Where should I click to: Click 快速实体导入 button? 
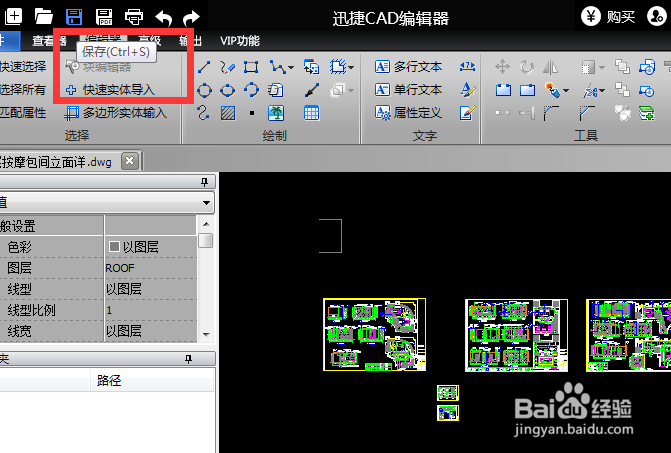[x=110, y=89]
